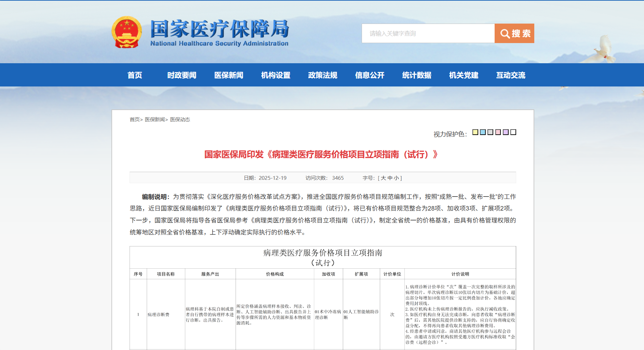Open the 政策法规 navigation menu item
This screenshot has width=644, height=350.
click(x=322, y=75)
